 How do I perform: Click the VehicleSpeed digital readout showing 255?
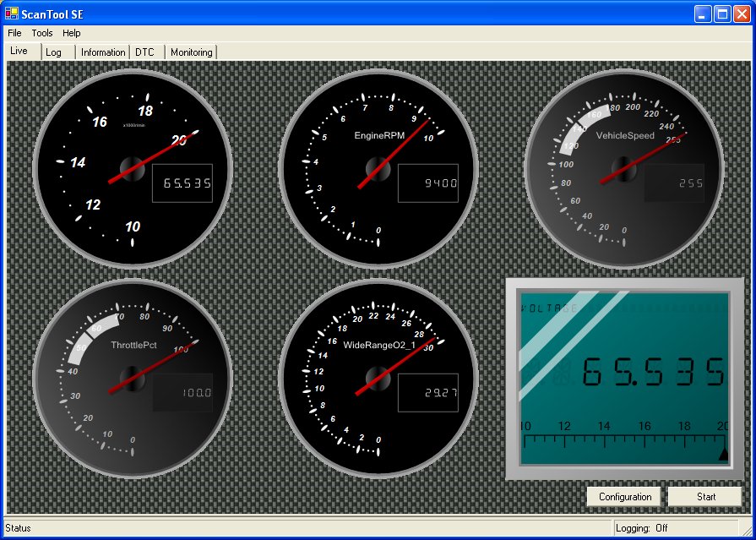673,183
